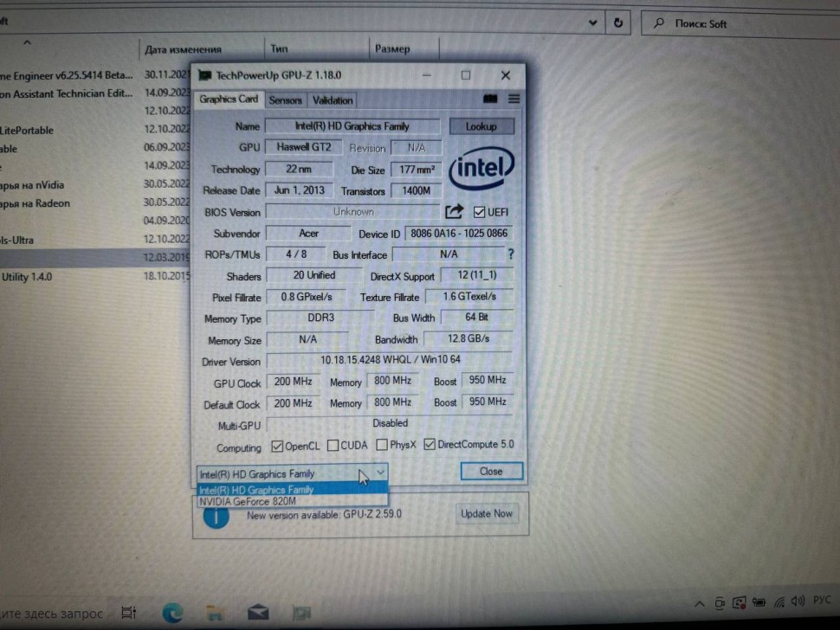Viewport: 840px width, 630px height.
Task: Expand the Explorer address bar history dropdown
Action: coord(592,23)
